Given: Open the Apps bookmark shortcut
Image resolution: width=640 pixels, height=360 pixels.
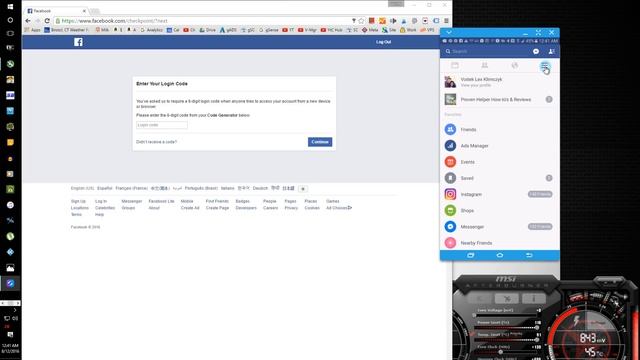Looking at the screenshot, I should 33,30.
